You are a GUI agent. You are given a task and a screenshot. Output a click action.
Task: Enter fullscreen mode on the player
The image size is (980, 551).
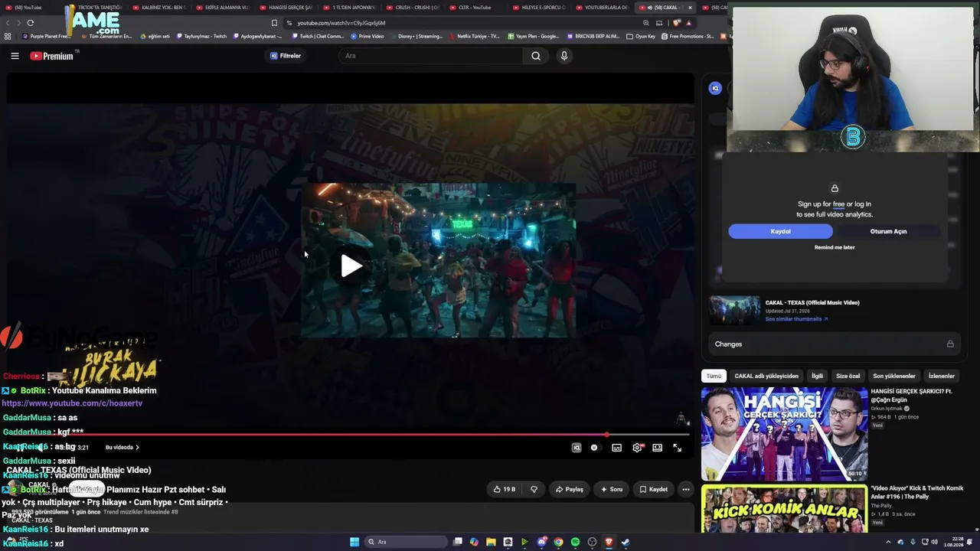677,448
